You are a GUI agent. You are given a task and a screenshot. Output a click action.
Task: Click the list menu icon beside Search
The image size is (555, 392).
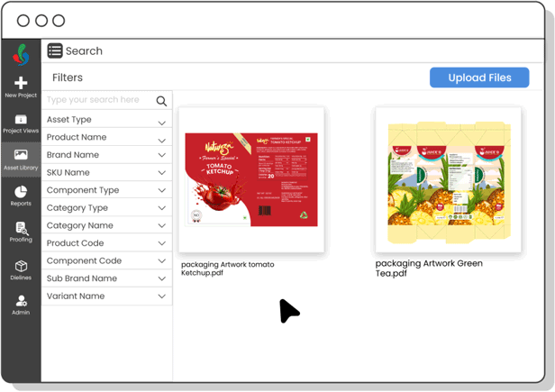point(55,50)
